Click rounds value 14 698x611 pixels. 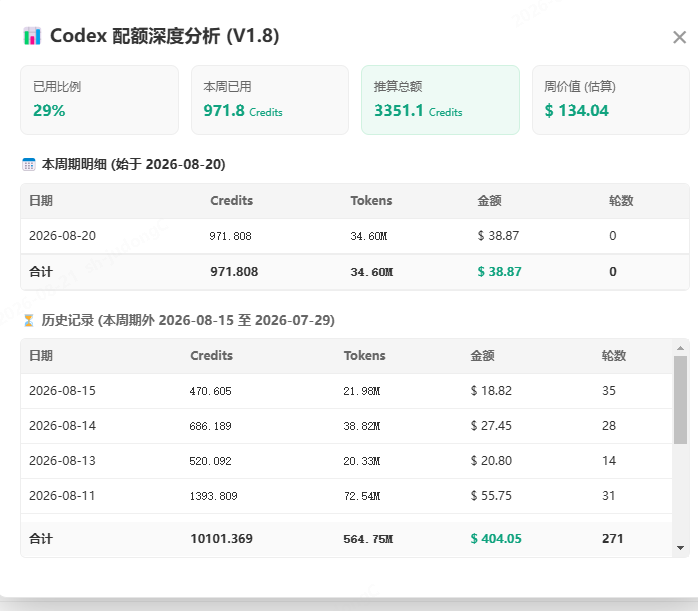609,461
